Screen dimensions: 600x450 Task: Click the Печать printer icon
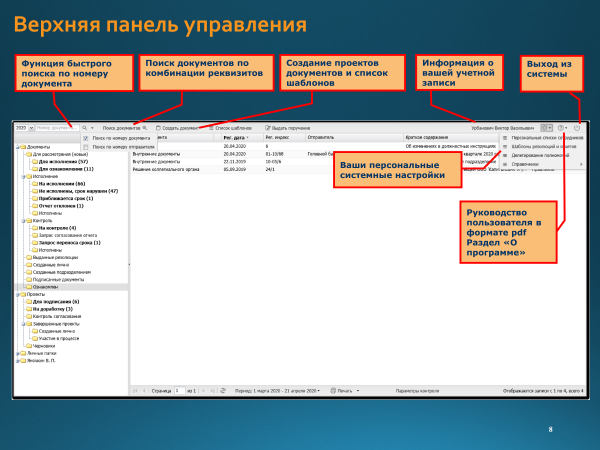(x=333, y=391)
